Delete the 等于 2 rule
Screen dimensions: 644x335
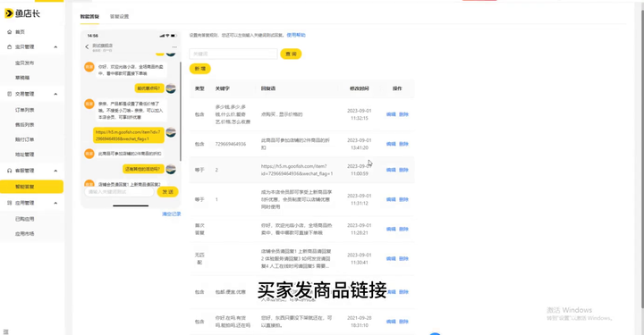(x=403, y=170)
